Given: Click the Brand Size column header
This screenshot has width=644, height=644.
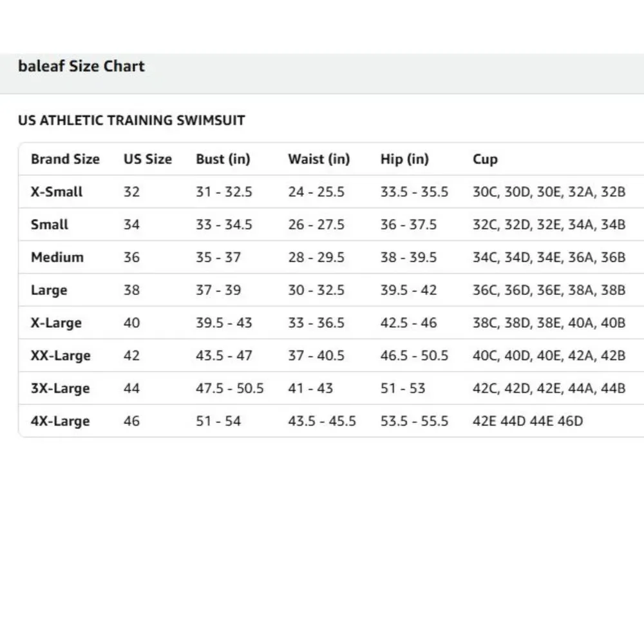Looking at the screenshot, I should tap(65, 159).
